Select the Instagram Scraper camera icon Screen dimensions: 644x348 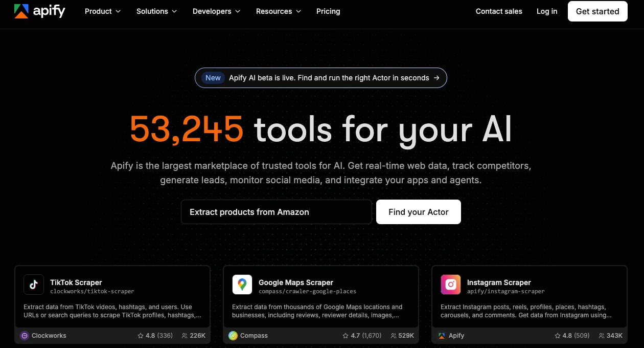tap(451, 285)
